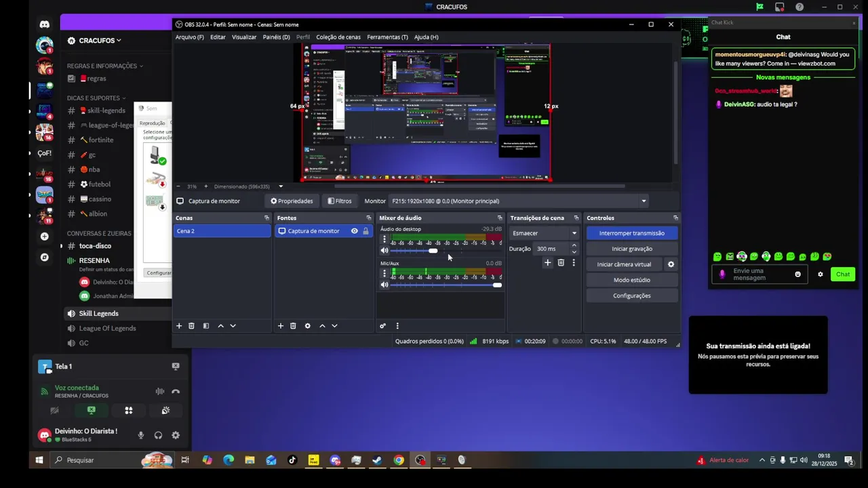Click Iniciar gravação button
Screen dimensions: 868x488
coord(632,249)
